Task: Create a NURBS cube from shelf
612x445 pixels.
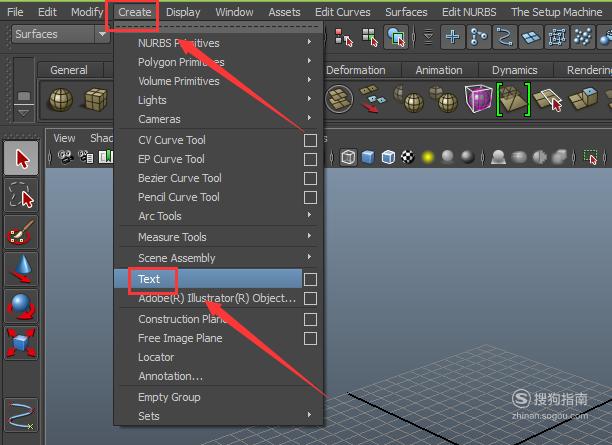Action: (95, 100)
